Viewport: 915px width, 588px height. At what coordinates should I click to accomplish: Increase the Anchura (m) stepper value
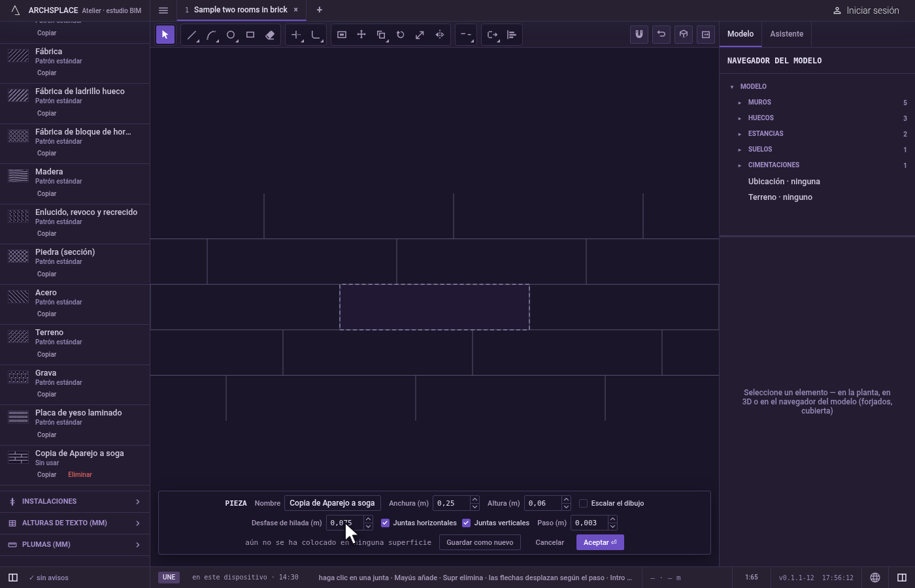tap(474, 500)
